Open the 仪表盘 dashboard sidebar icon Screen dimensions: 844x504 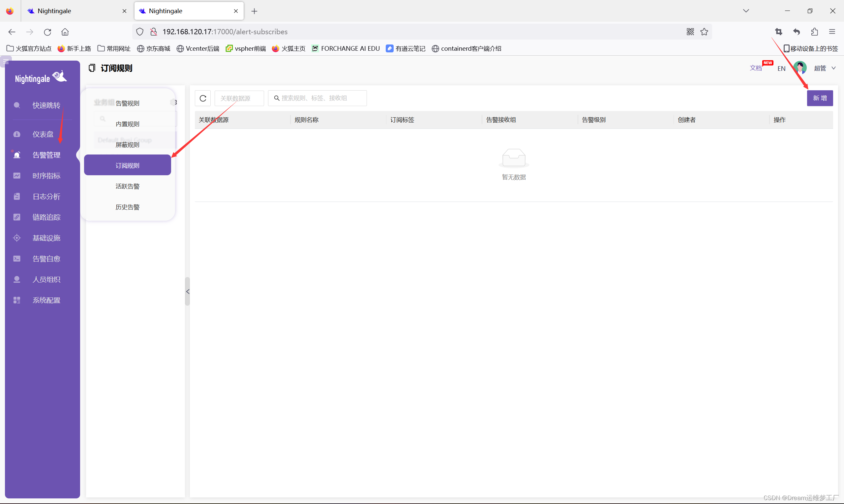[x=17, y=134]
